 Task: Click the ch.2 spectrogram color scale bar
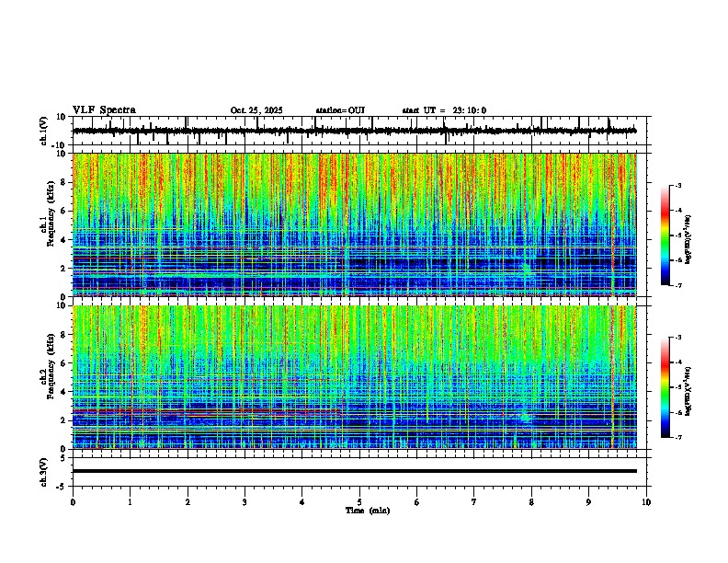665,387
